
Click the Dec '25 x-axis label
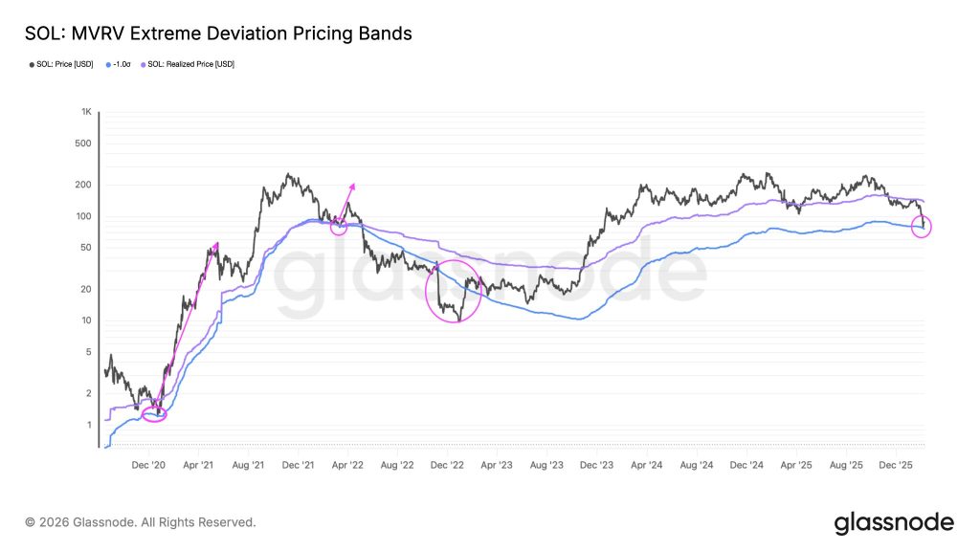[896, 464]
